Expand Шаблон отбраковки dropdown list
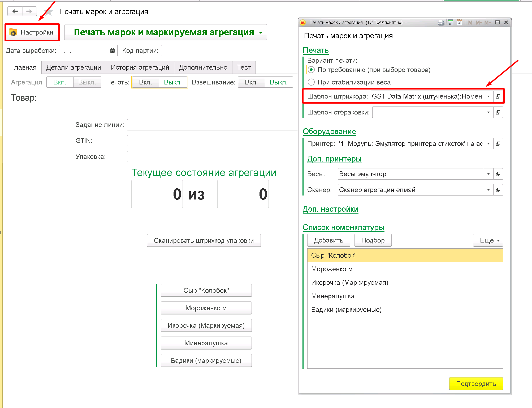Screen dimensions: 532x408 tap(488, 112)
